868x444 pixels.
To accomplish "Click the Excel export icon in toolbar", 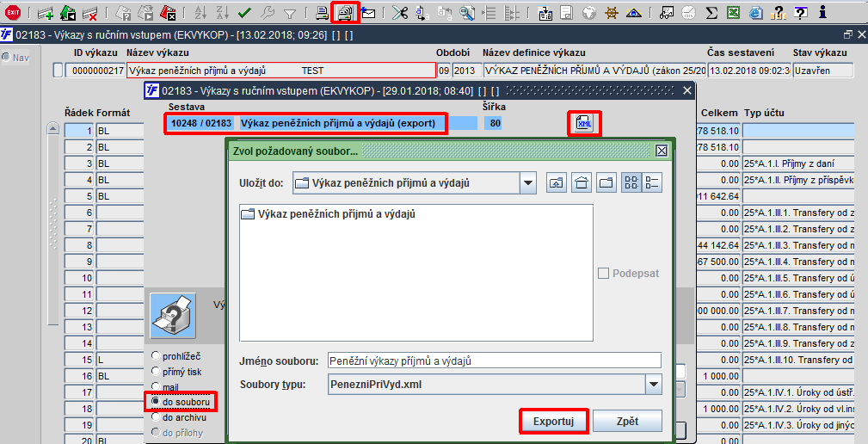I will (x=734, y=12).
